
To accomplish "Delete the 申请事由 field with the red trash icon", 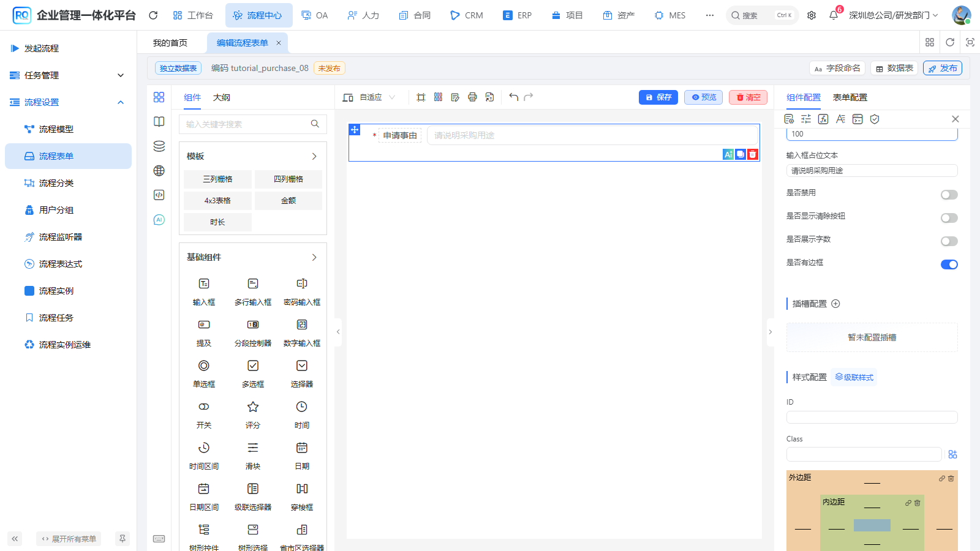I will click(753, 154).
